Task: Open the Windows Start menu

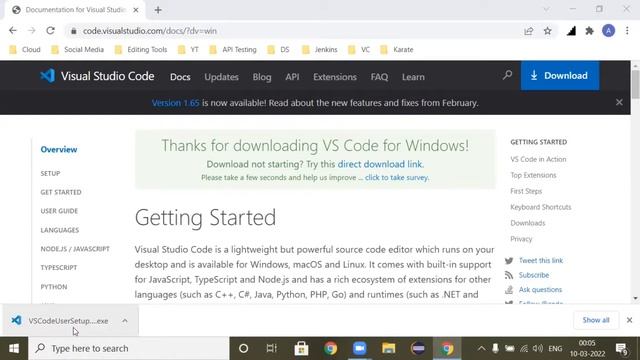Action: pos(14,349)
